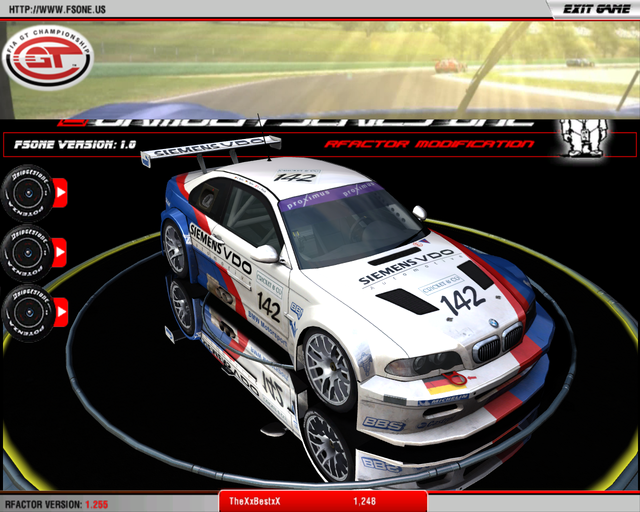Click the BBS logo on the front splitter

(383, 423)
